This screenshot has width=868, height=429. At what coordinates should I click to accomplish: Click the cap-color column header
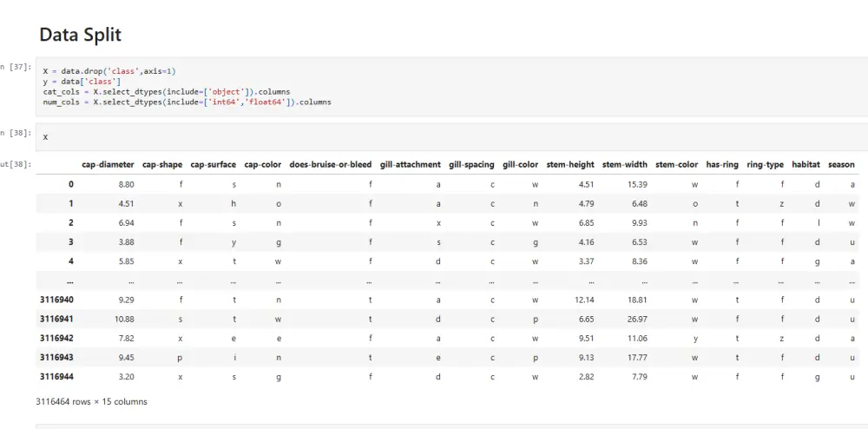pos(262,164)
